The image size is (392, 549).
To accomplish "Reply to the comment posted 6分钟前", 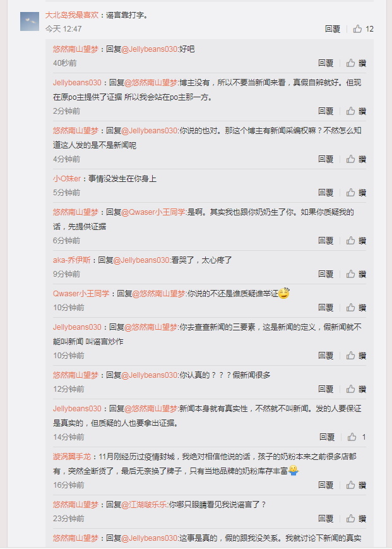I will tap(326, 241).
